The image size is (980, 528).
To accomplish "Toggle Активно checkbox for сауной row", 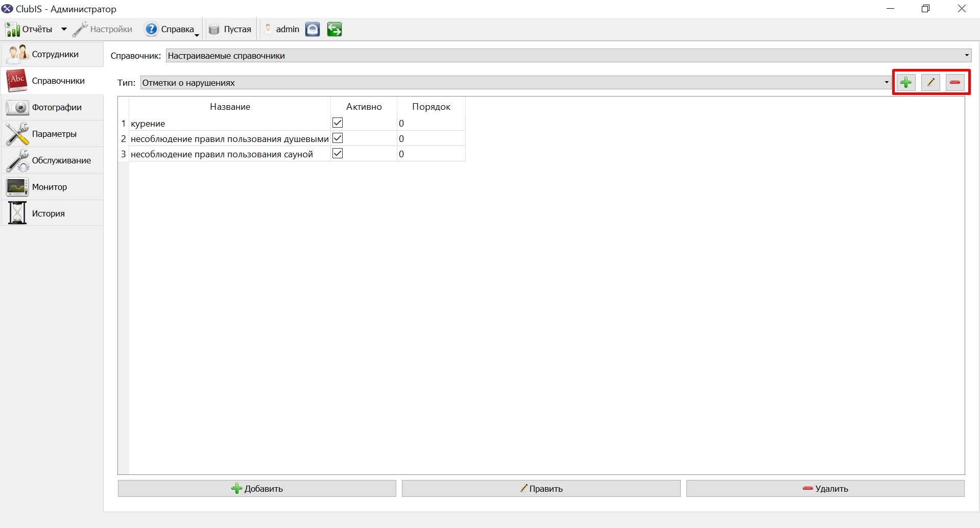I will coord(338,153).
